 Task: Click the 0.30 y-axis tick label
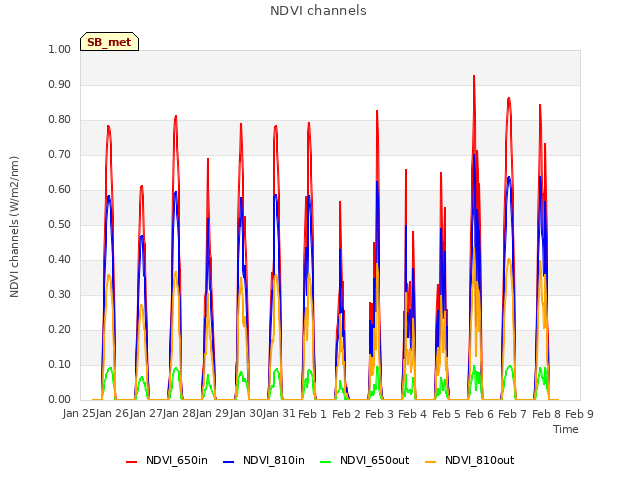tap(60, 294)
